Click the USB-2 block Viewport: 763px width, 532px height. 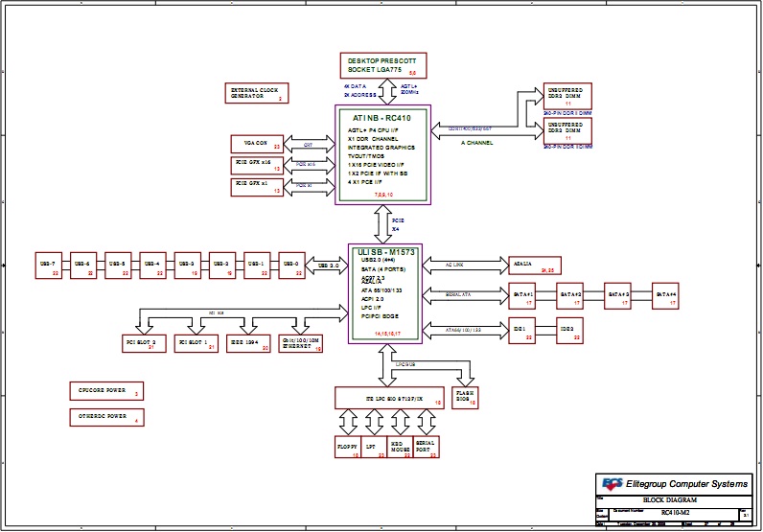click(222, 266)
